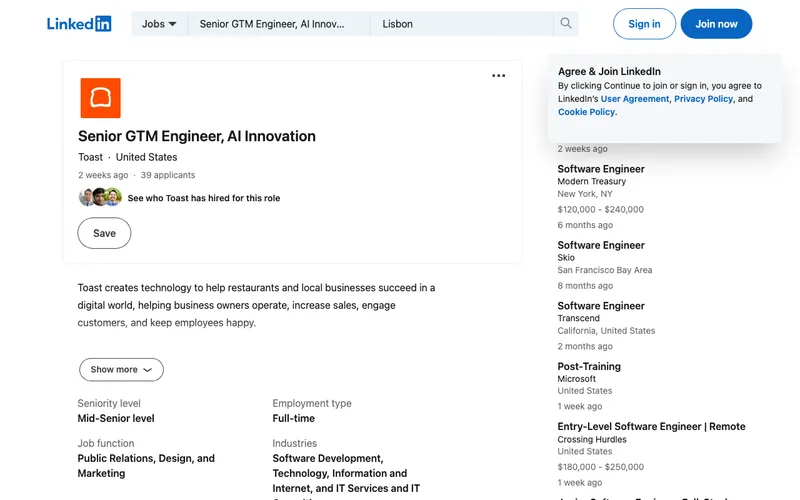
Task: Click the Transcend company name
Action: 579,318
